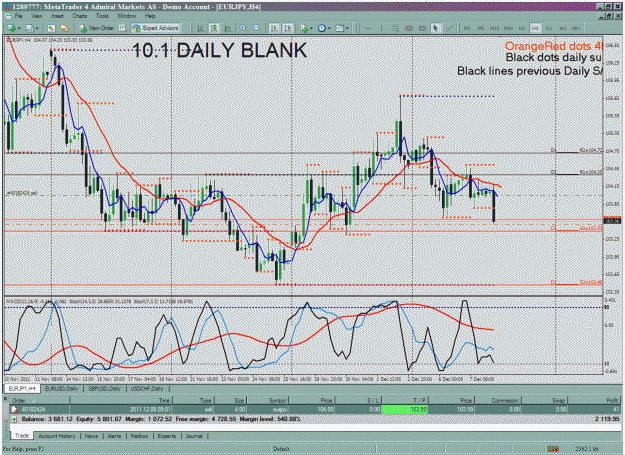This screenshot has height=455, width=625.
Task: Expand the Indicators dropdown arrow
Action: 311,29
